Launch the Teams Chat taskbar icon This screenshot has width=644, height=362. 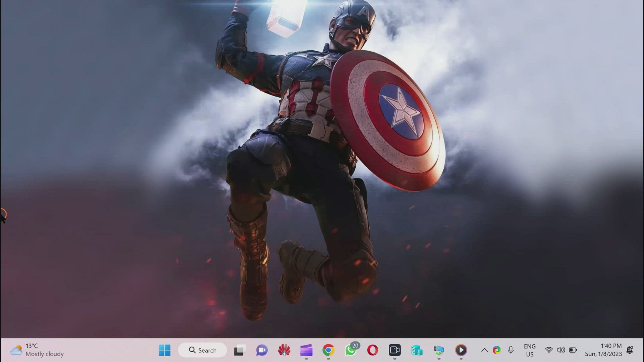[x=262, y=350]
